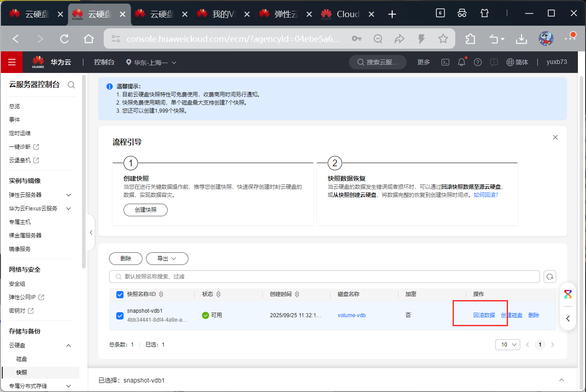Refresh the snapshot list
586x392 pixels.
click(x=550, y=276)
